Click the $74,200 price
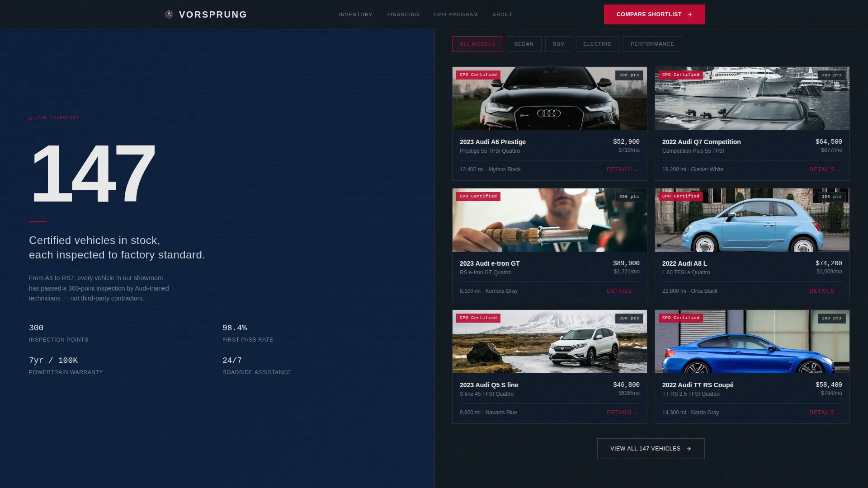This screenshot has width=868, height=488. [x=829, y=263]
